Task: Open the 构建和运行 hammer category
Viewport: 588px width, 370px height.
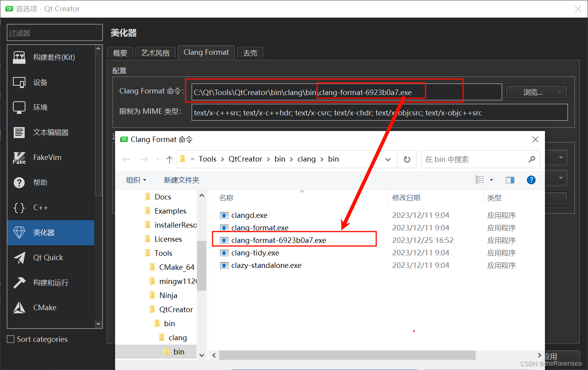Action: point(51,283)
